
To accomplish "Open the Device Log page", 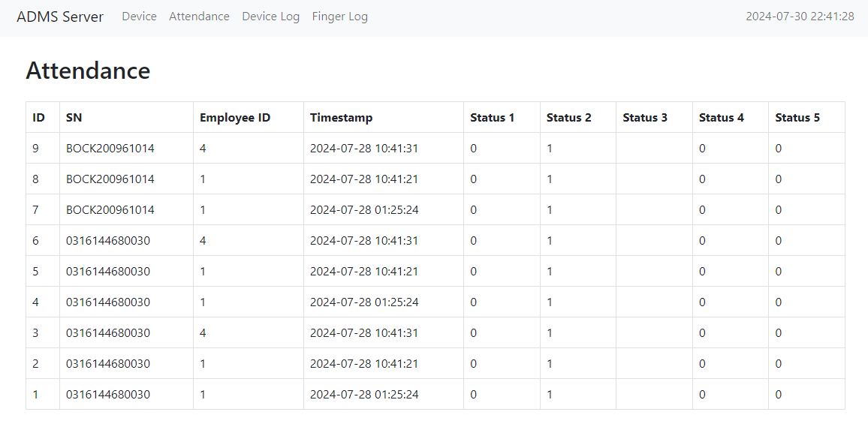I will [270, 17].
